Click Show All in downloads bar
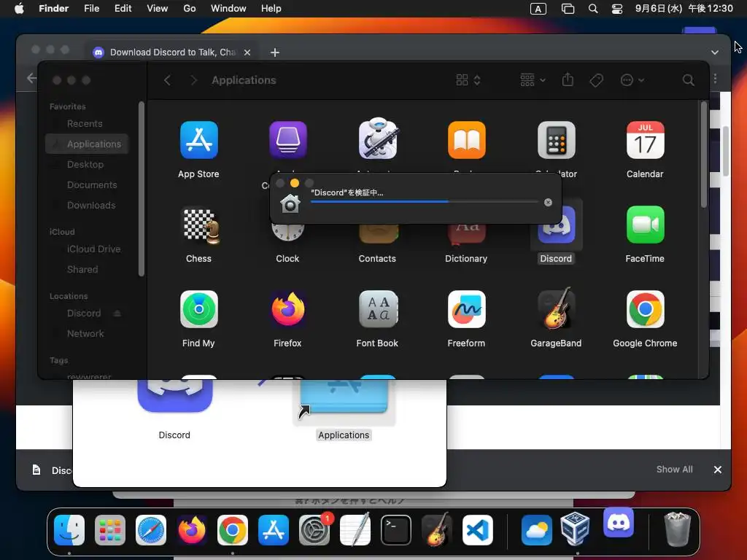The image size is (747, 560). pyautogui.click(x=674, y=469)
